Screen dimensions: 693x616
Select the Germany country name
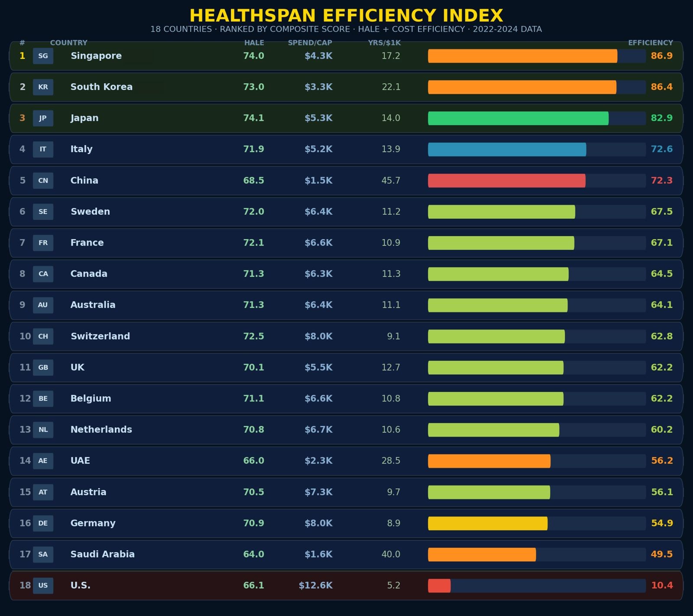tap(93, 523)
